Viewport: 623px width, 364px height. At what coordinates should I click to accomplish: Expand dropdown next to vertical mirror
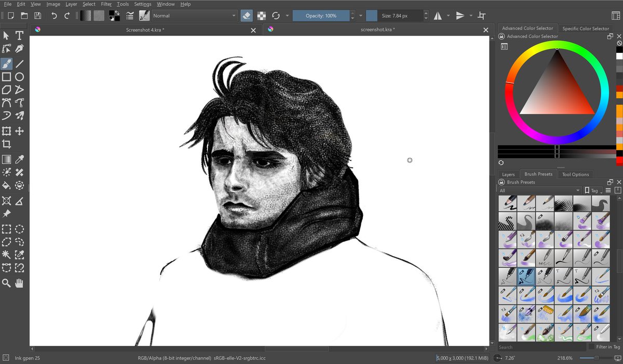coord(471,16)
